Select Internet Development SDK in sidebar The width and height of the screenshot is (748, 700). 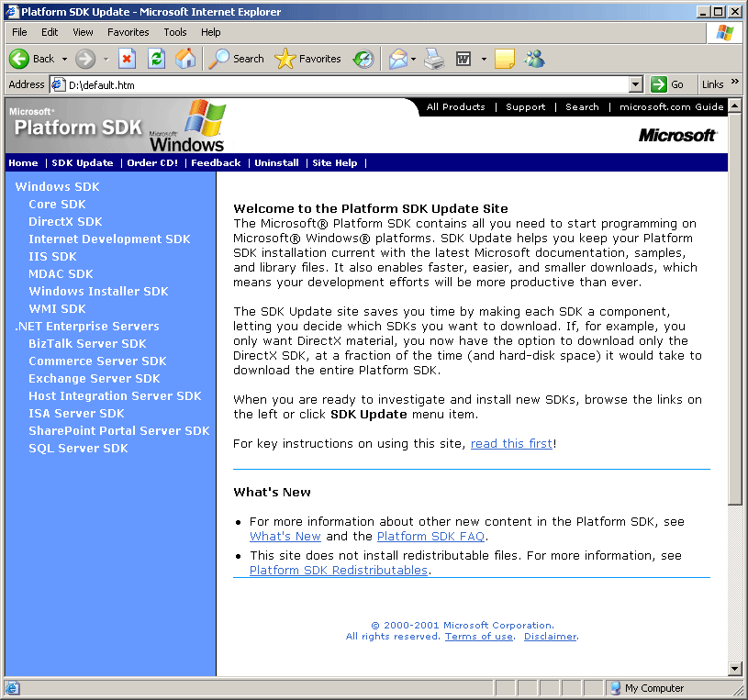point(109,239)
